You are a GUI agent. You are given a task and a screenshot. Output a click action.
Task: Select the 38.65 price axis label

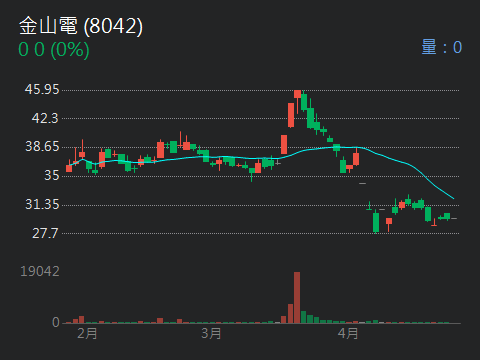42,146
